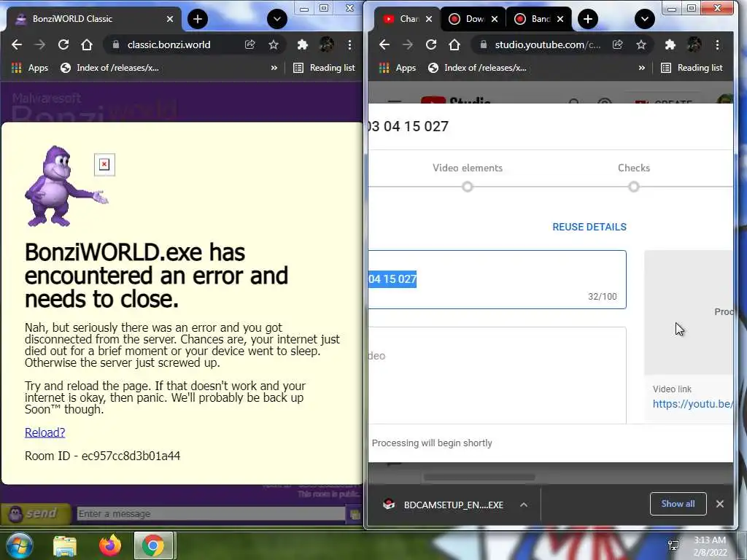Open extensions menu in YouTube Studio window

click(x=670, y=44)
